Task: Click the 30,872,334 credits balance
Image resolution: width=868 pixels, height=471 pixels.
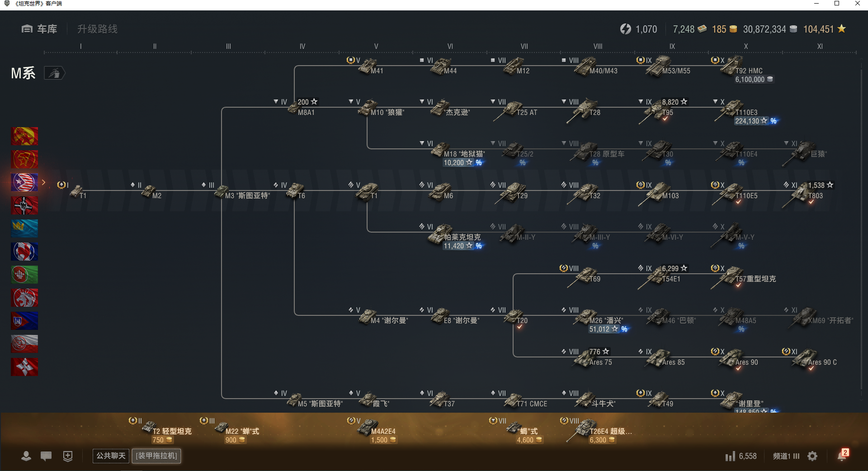Action: click(770, 29)
